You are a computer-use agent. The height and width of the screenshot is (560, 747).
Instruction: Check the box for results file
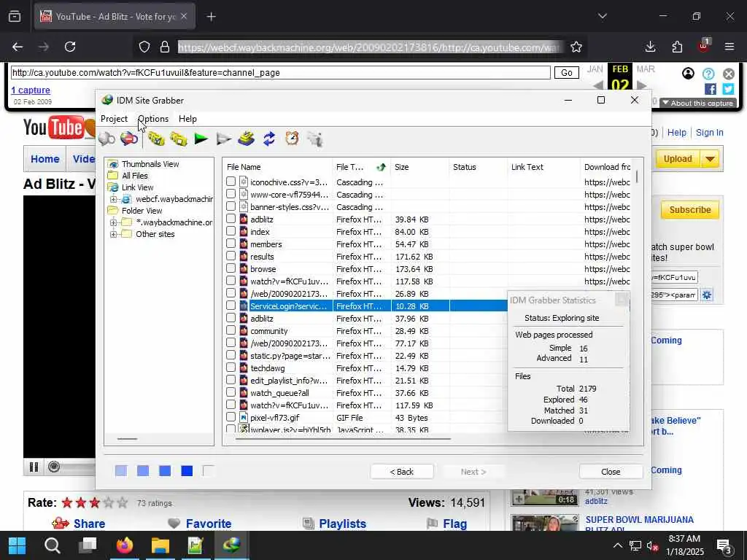click(231, 256)
